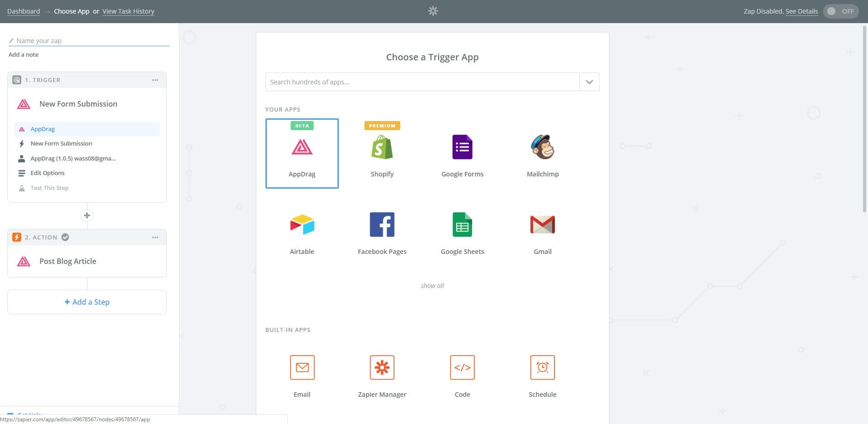This screenshot has width=868, height=424.
Task: Open the trigger step ellipsis menu
Action: pyautogui.click(x=155, y=80)
